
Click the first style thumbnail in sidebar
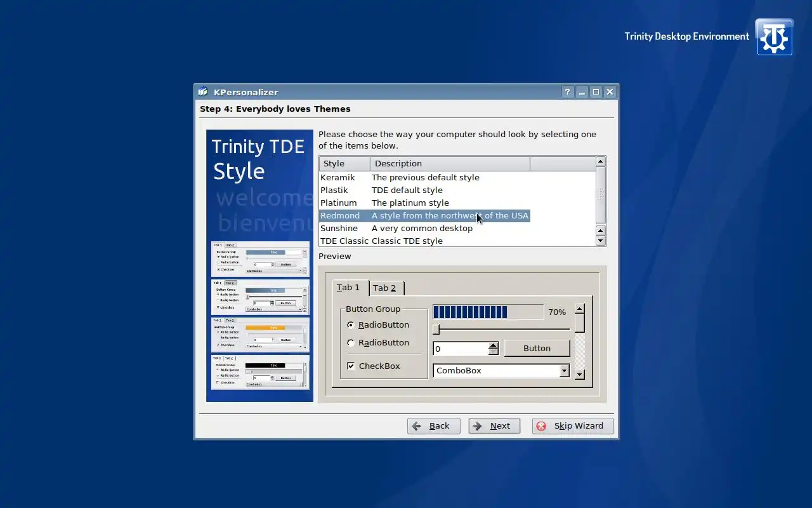coord(260,258)
